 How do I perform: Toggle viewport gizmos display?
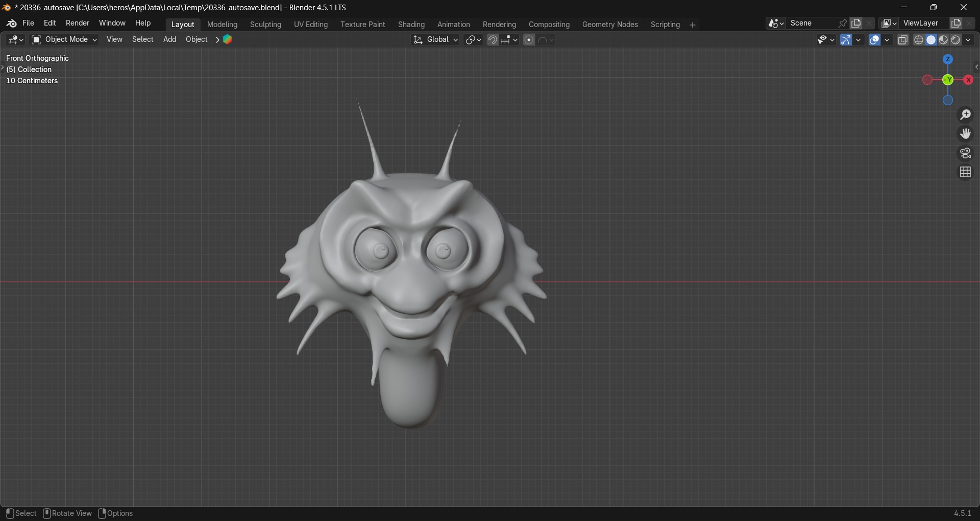tap(846, 40)
